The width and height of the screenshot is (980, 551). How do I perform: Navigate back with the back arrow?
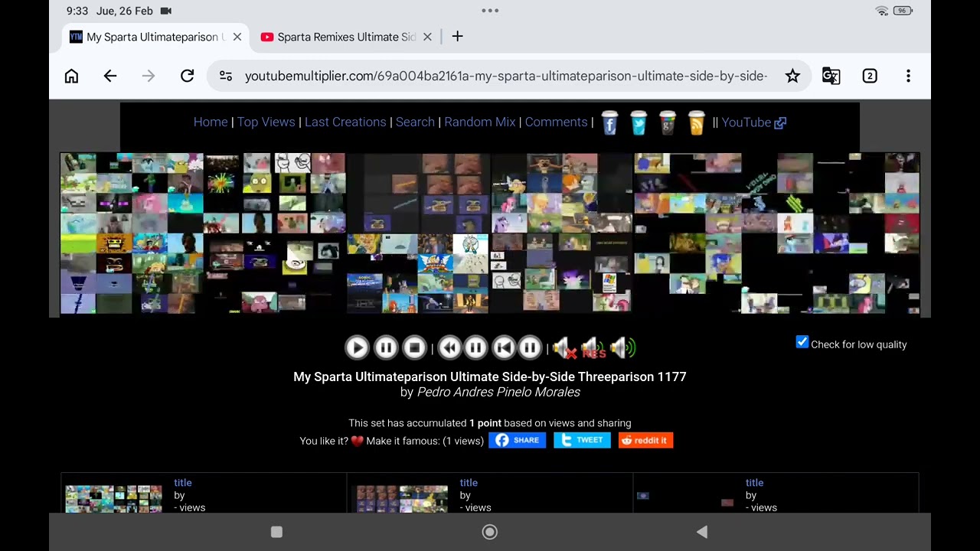click(x=110, y=76)
